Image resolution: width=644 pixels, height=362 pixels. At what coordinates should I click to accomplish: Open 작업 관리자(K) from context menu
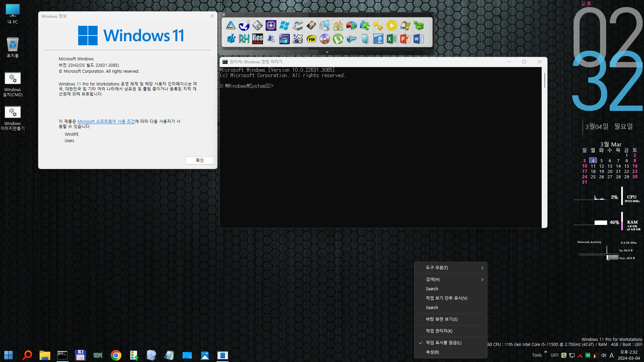coord(451,331)
